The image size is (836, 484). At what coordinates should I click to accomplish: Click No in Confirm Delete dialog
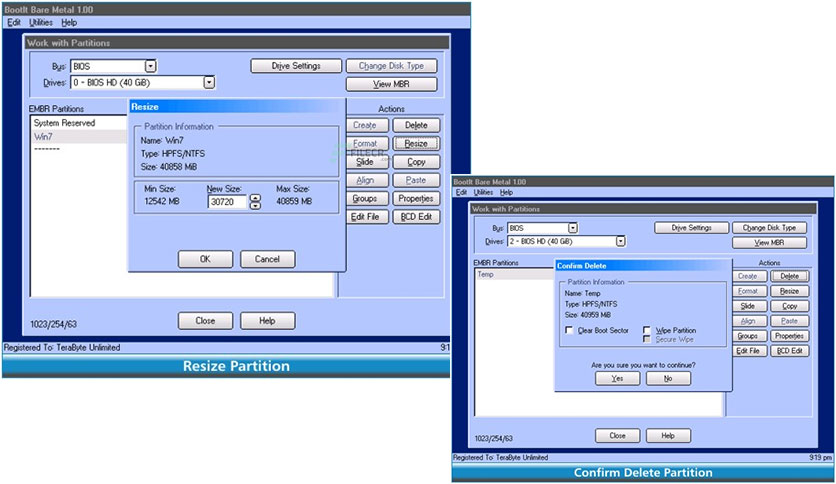click(668, 378)
